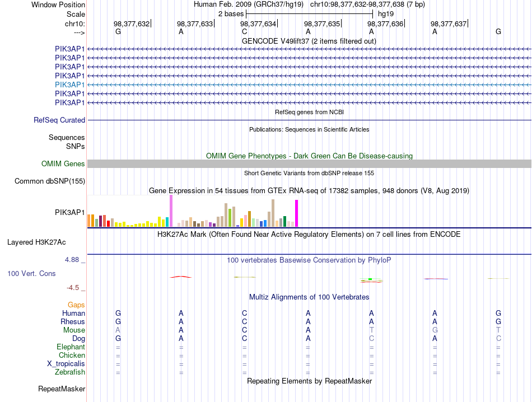Viewport: 532px width, 402px height.
Task: Open the 100 Vert. Cons label
Action: point(31,273)
